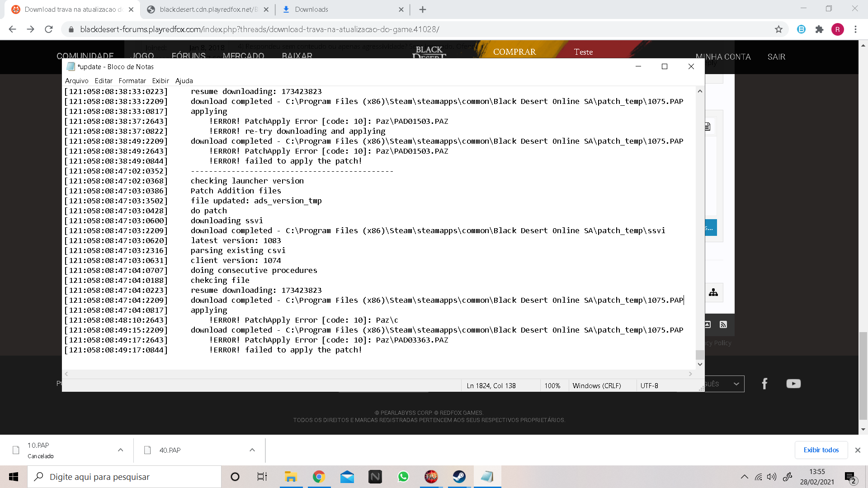
Task: Expand options for 10.PAP download
Action: 120,450
